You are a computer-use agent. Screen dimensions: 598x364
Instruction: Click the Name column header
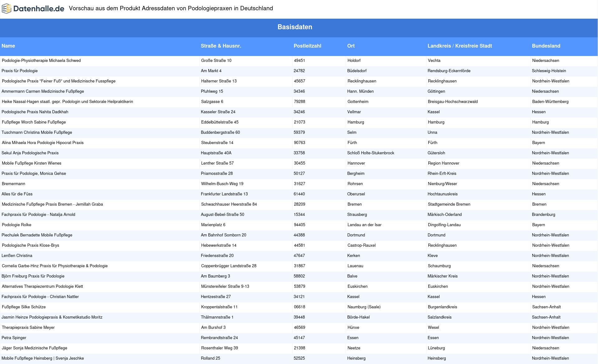(x=8, y=46)
